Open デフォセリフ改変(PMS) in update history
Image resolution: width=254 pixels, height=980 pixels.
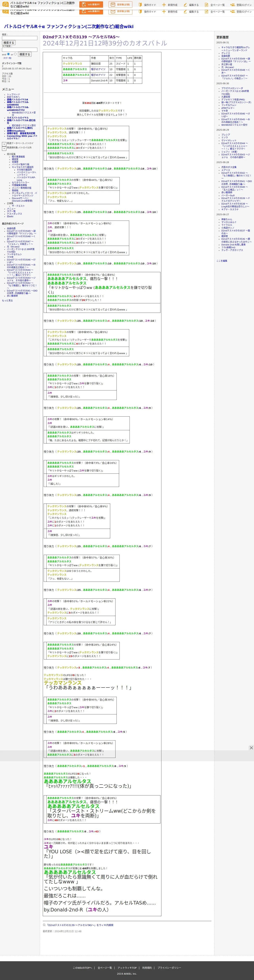233,100
